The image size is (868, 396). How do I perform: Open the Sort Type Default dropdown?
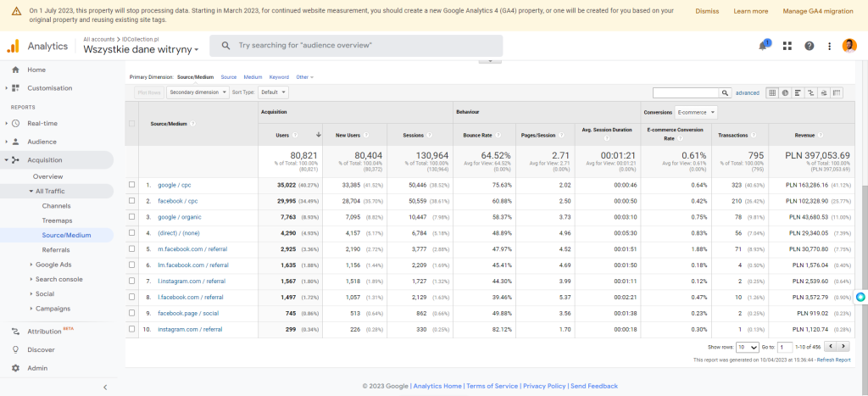(274, 92)
